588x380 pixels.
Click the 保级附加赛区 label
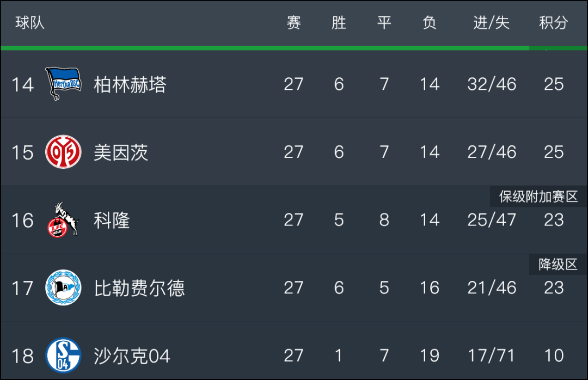pos(538,197)
